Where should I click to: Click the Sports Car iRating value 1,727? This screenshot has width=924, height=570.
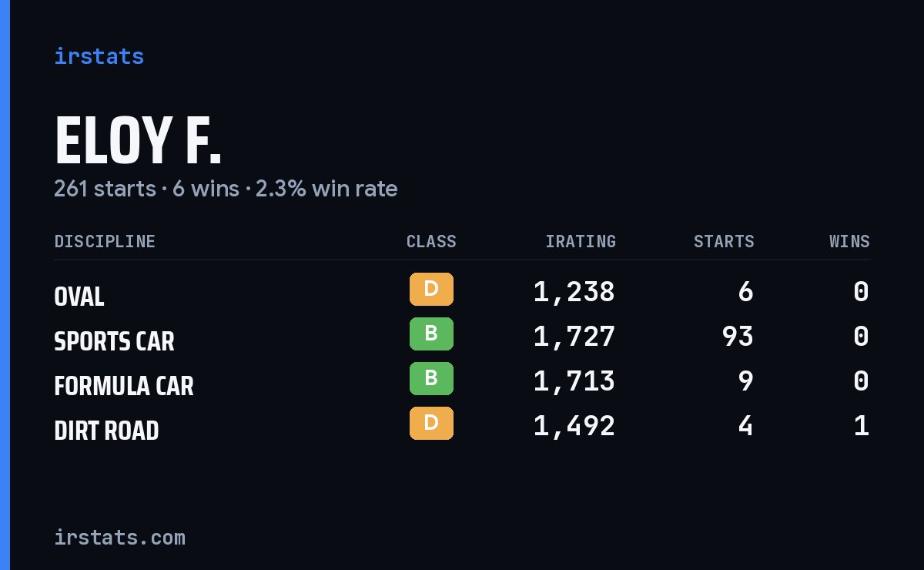(574, 337)
